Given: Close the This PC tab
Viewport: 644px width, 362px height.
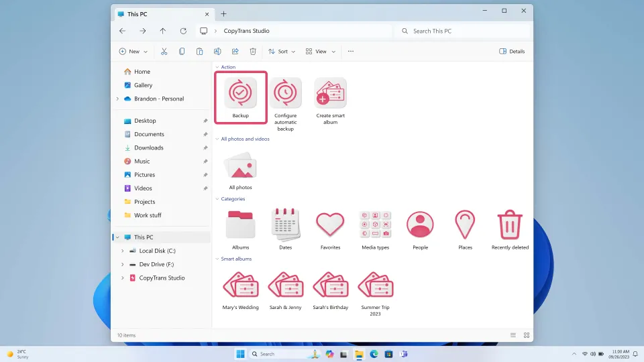Looking at the screenshot, I should (207, 14).
